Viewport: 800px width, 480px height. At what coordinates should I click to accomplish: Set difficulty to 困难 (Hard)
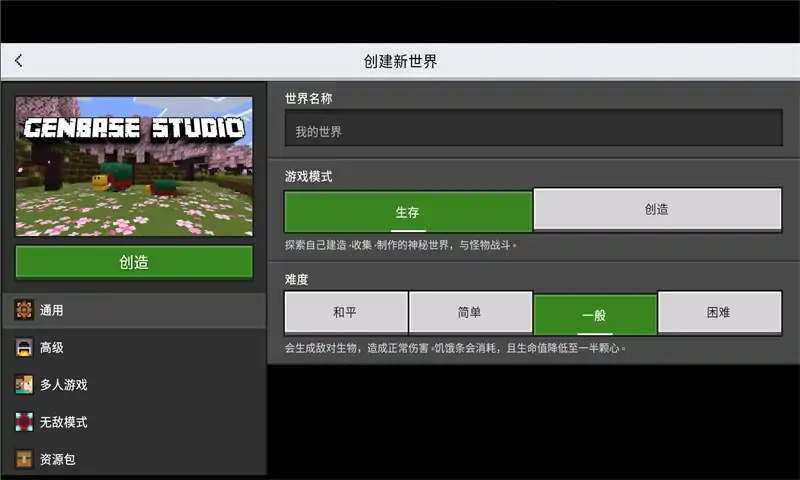click(x=719, y=313)
